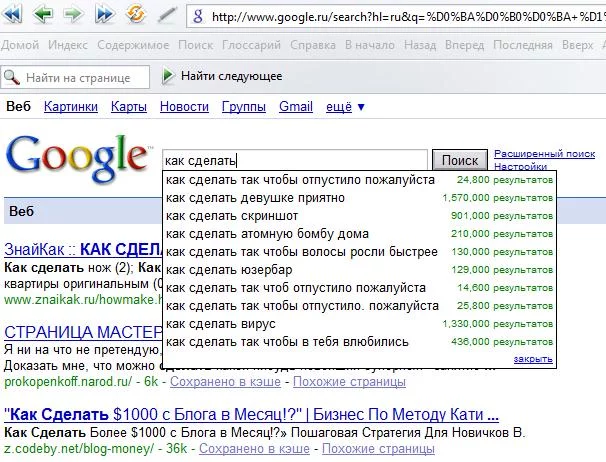The width and height of the screenshot is (606, 462).
Task: Select suggestion 'как сделать так чтоб отпустило пожалуйста'
Action: tap(359, 288)
